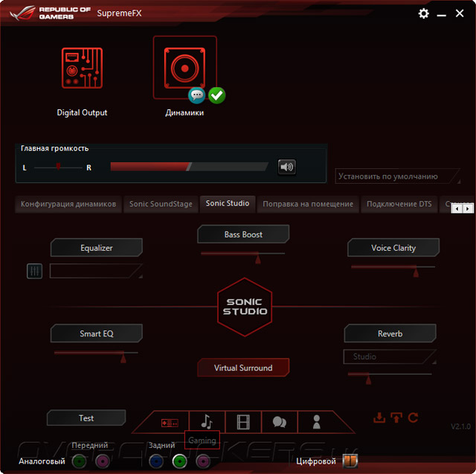Viewport: 476px width, 474px height.
Task: Click the highlighted green rear jack
Action: 180,461
